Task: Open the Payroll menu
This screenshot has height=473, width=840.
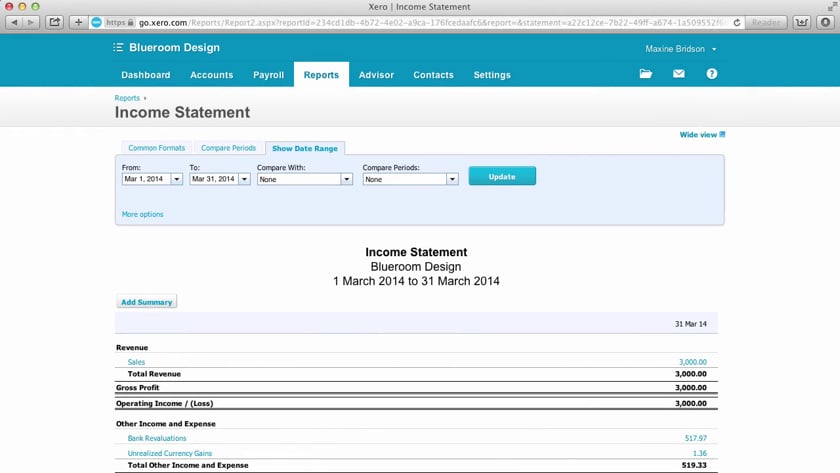Action: pyautogui.click(x=268, y=75)
